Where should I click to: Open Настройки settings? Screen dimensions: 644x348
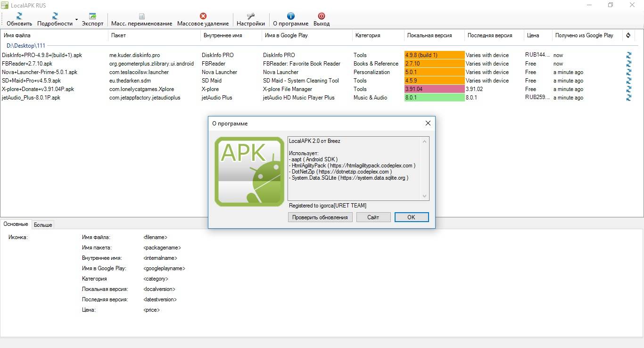point(250,19)
